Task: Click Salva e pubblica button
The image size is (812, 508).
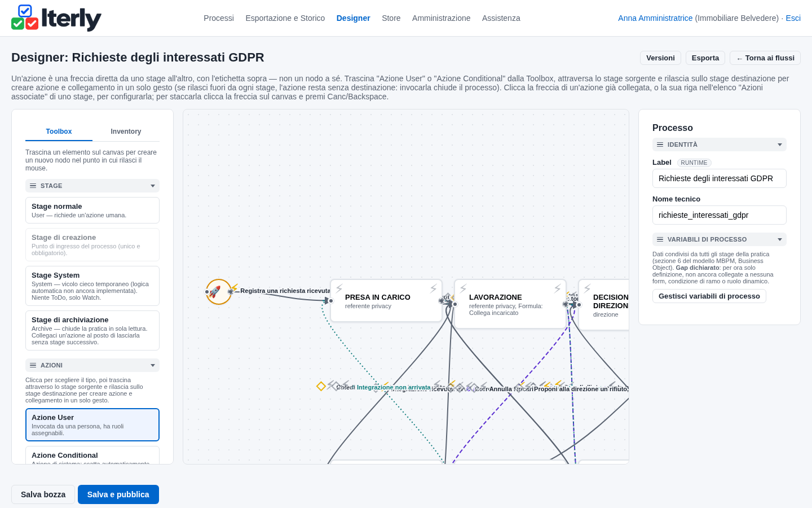Action: (118, 494)
